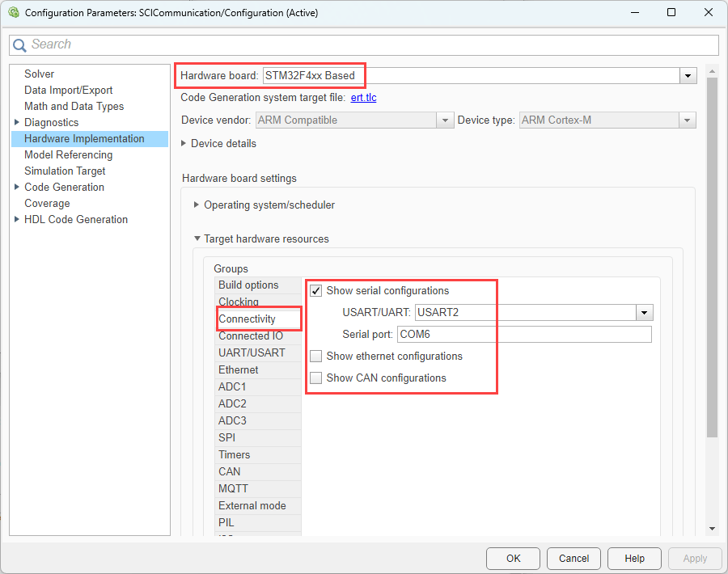Maximize the Configuration Parameters window
The height and width of the screenshot is (574, 728).
pos(671,12)
